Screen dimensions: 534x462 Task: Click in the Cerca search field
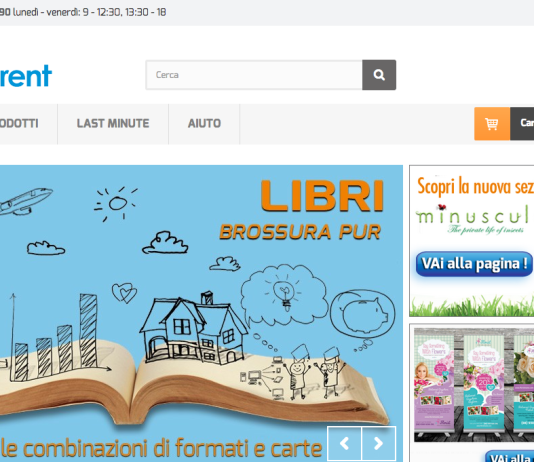(x=254, y=75)
